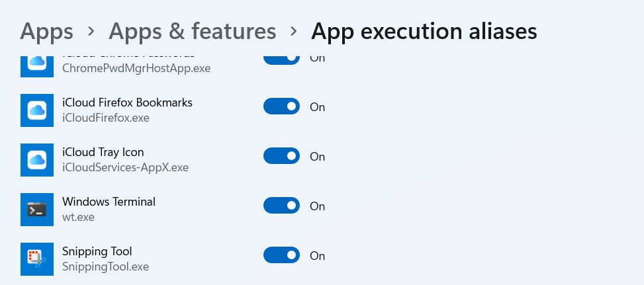
Task: Switch off the Snipping Tool alias toggle
Action: point(281,255)
